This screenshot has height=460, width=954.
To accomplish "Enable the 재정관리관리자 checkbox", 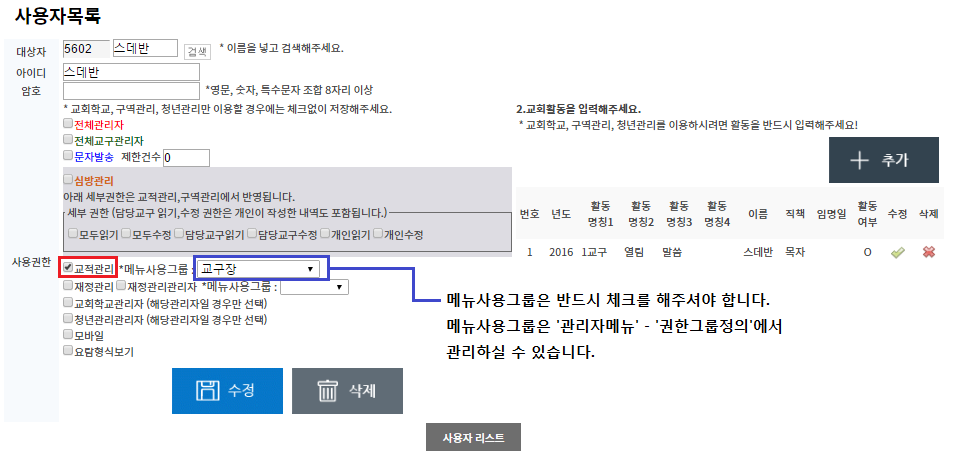I will coord(121,285).
